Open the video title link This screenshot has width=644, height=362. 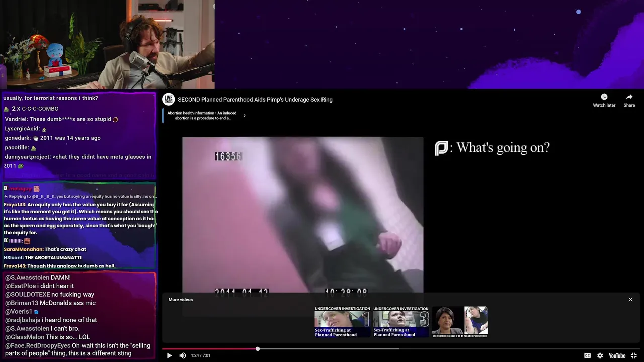click(255, 100)
